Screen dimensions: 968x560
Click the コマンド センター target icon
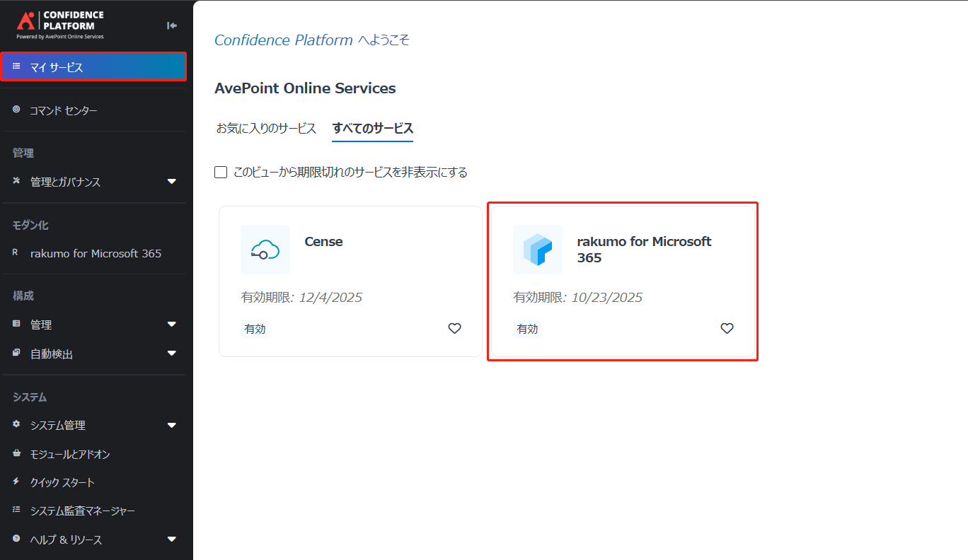(x=16, y=110)
